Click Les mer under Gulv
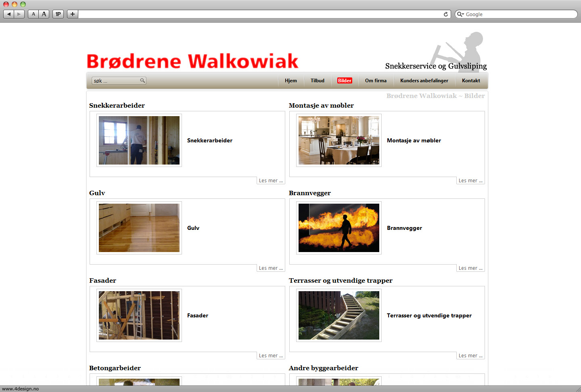 [271, 268]
